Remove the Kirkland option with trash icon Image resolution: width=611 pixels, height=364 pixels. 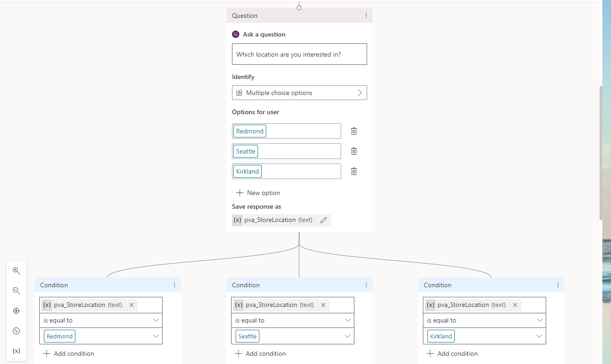[x=353, y=171]
